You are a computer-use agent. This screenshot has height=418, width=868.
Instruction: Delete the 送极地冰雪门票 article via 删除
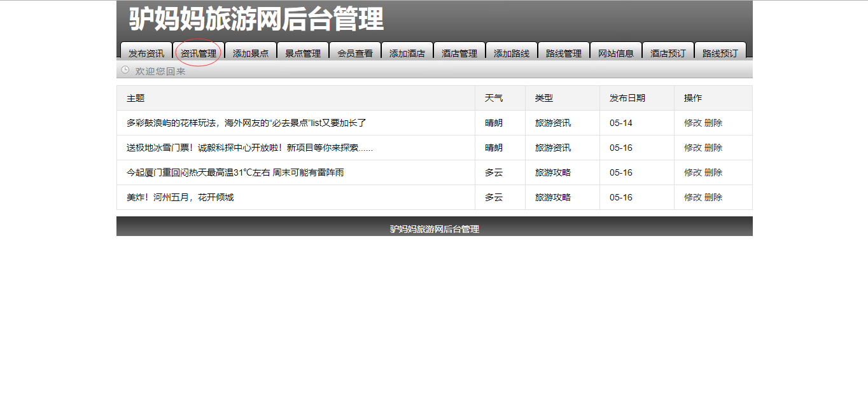click(x=713, y=148)
